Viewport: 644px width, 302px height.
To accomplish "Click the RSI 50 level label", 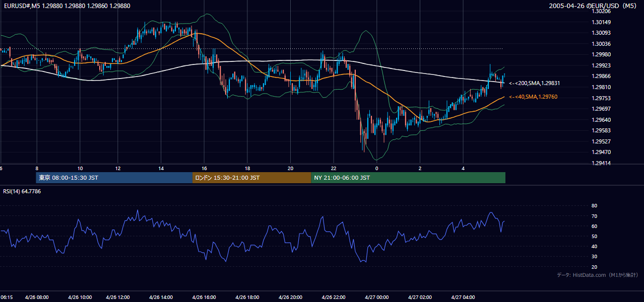I will (x=594, y=236).
